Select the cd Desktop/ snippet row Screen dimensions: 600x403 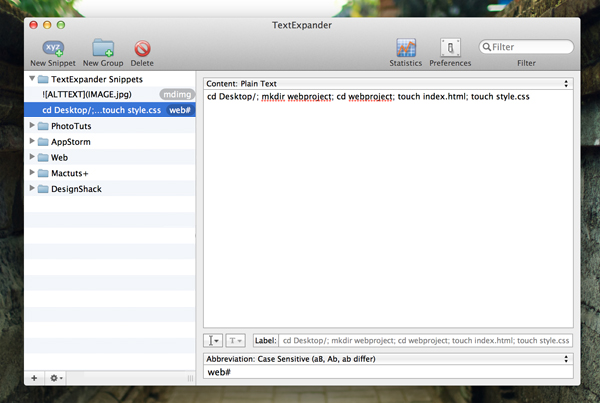coord(110,110)
